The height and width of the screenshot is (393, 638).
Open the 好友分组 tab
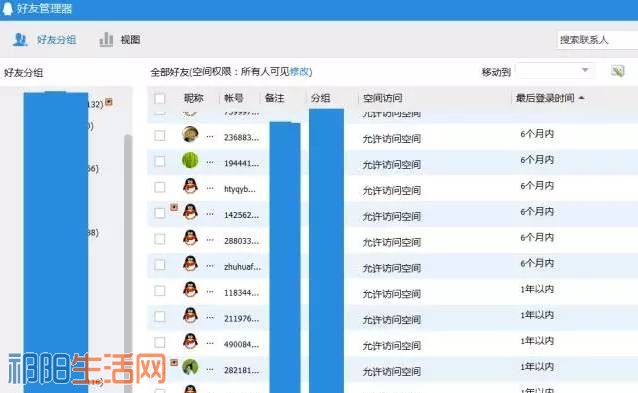point(44,40)
